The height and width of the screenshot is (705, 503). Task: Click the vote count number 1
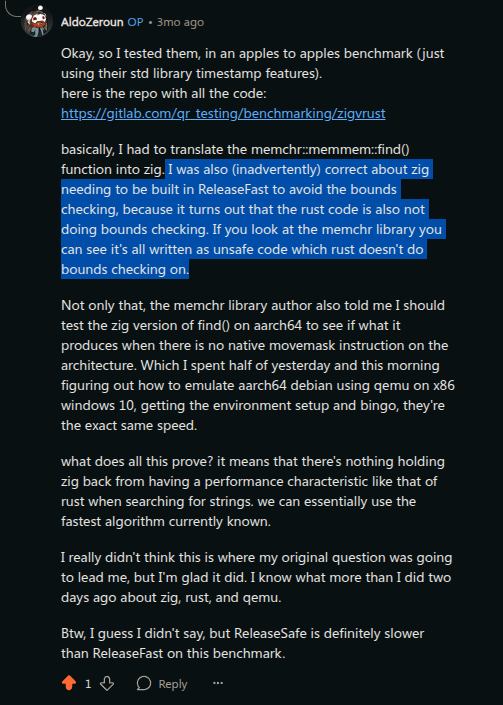pyautogui.click(x=88, y=684)
